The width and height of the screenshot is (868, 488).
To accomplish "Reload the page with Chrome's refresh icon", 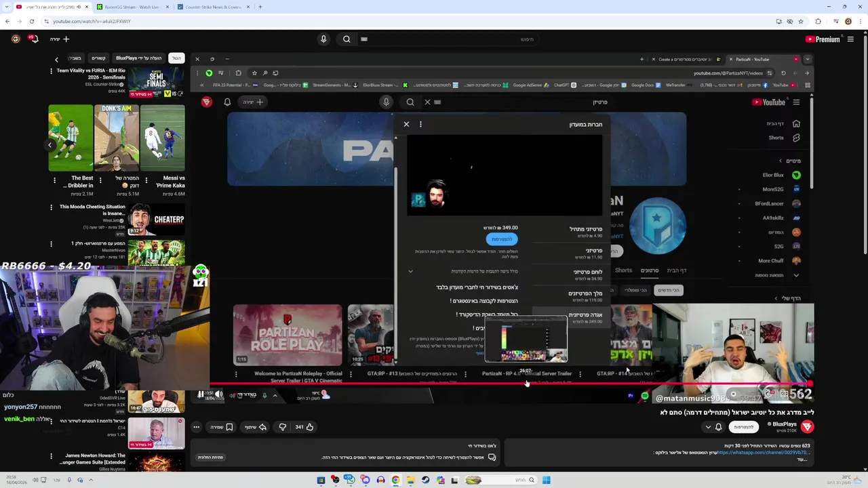I will point(31,21).
